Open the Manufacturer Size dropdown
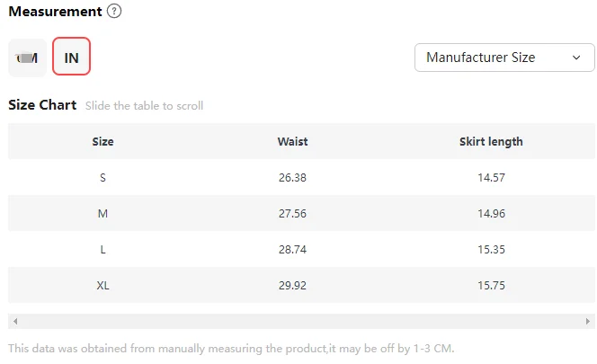597x364 pixels. (503, 58)
